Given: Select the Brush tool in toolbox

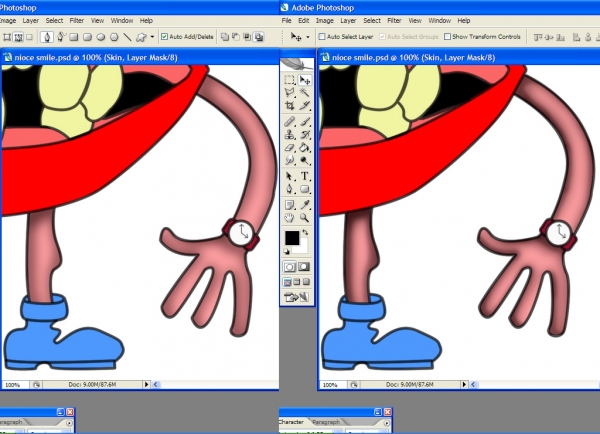Looking at the screenshot, I should point(305,122).
